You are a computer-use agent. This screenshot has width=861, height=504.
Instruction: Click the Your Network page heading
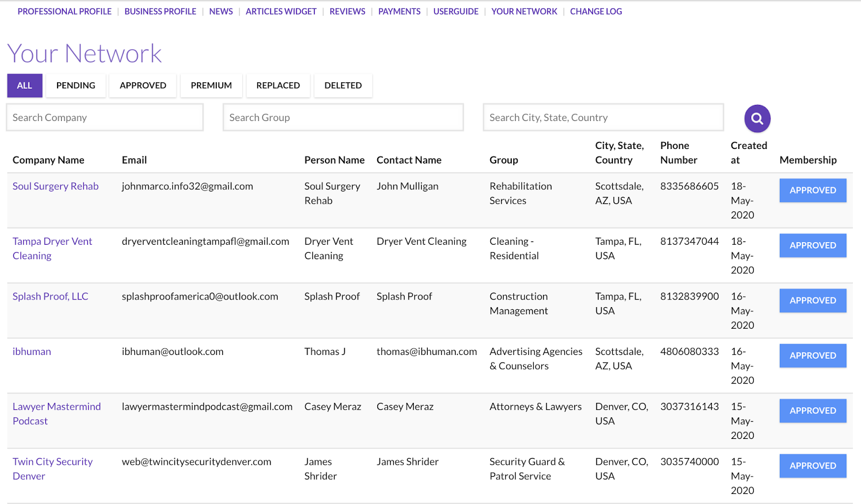[84, 53]
